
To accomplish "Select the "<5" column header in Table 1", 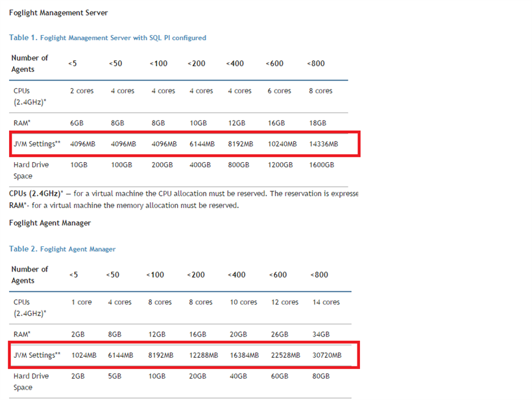I will click(x=72, y=64).
